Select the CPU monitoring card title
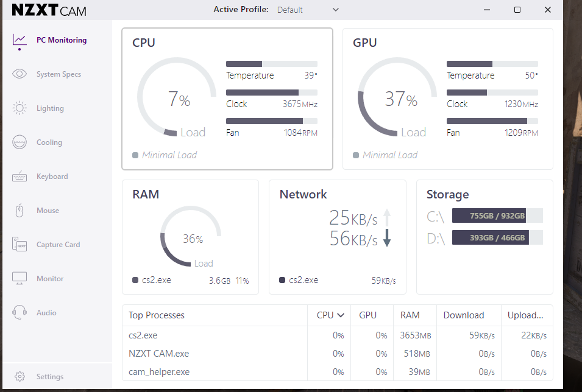Image resolution: width=582 pixels, height=392 pixels. (x=144, y=43)
